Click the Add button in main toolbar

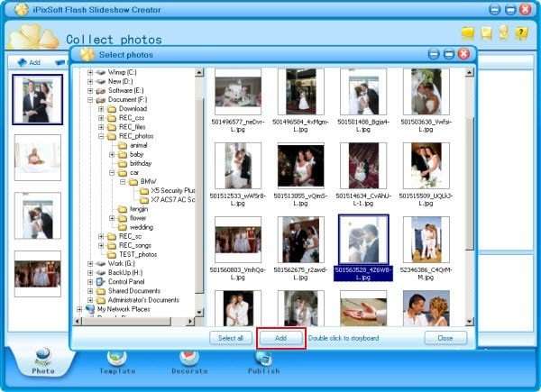point(29,63)
